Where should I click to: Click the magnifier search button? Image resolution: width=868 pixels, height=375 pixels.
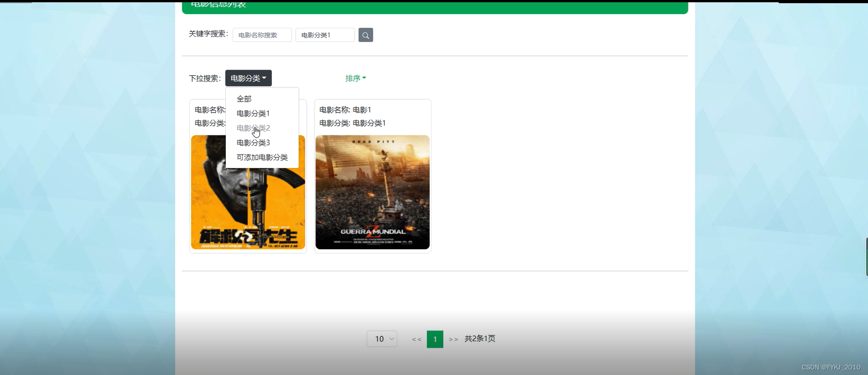(365, 35)
